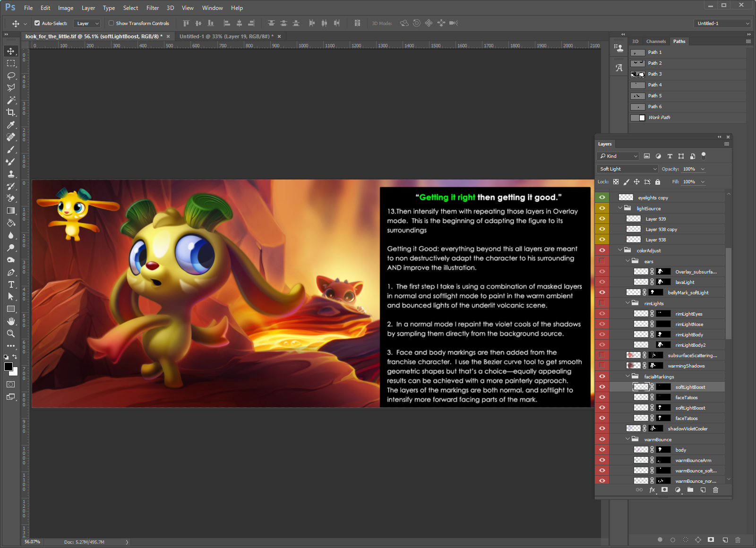756x548 pixels.
Task: Open the blend mode Soft Light dropdown
Action: click(628, 169)
